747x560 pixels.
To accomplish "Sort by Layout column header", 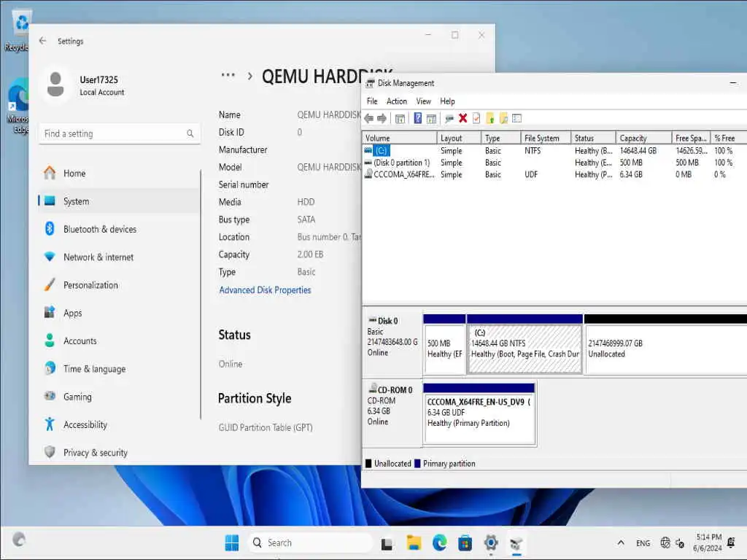I will pos(459,138).
